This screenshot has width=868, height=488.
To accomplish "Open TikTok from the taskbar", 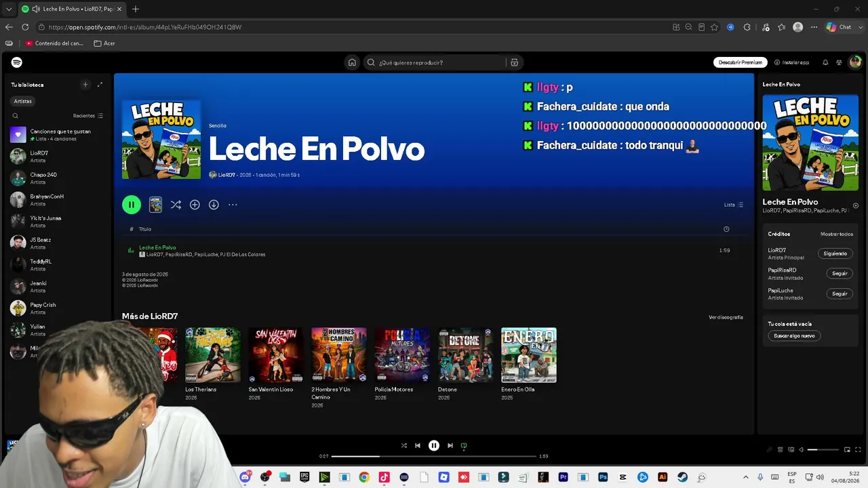I will pos(384,477).
